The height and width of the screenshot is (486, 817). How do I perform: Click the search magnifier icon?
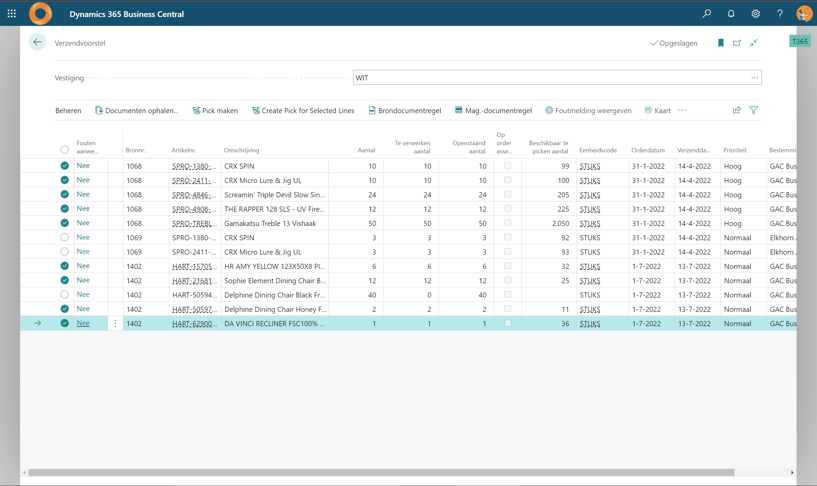coord(707,14)
